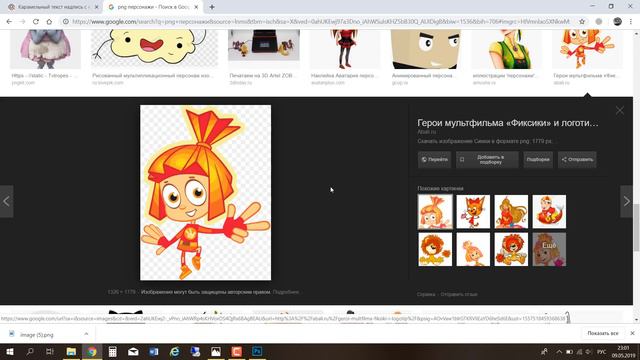The width and height of the screenshot is (640, 360).
Task: Open Calculator from taskbar
Action: pos(113,351)
